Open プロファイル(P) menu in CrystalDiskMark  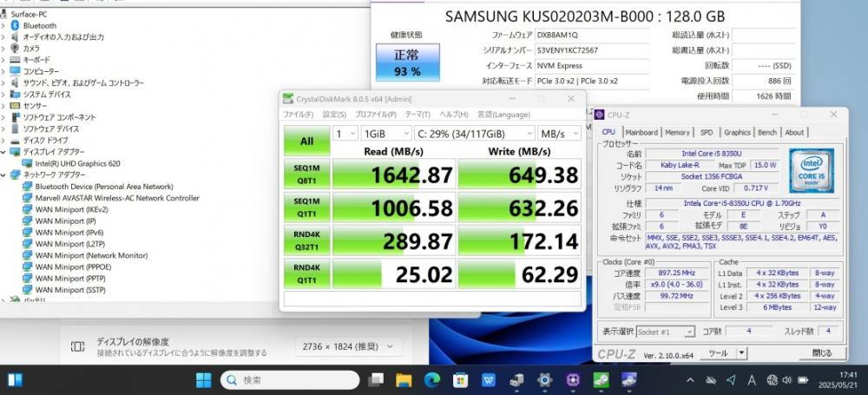376,115
